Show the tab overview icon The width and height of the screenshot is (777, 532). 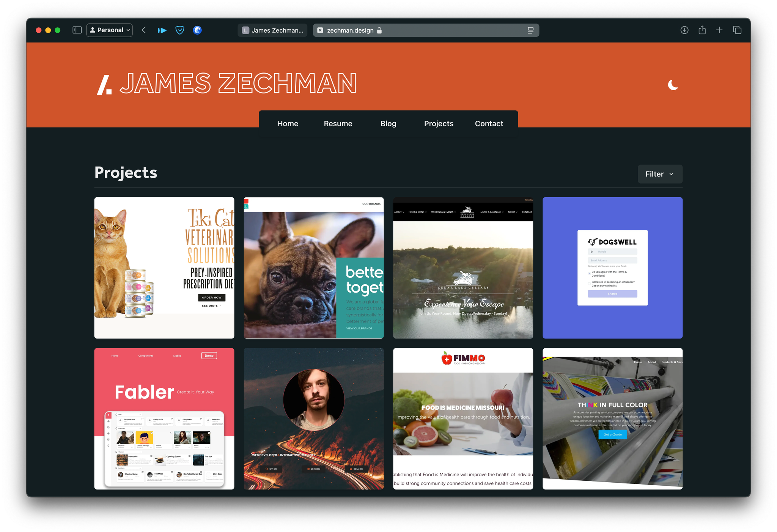[x=737, y=30]
